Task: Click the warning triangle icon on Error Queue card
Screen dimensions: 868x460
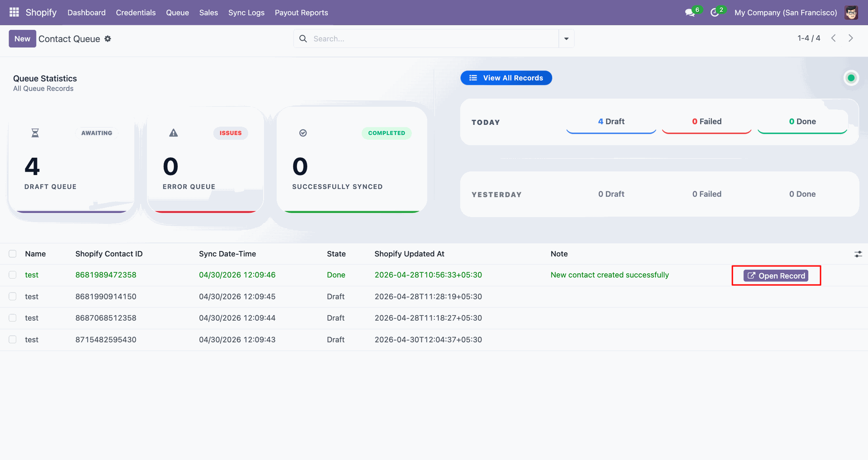Action: (174, 133)
